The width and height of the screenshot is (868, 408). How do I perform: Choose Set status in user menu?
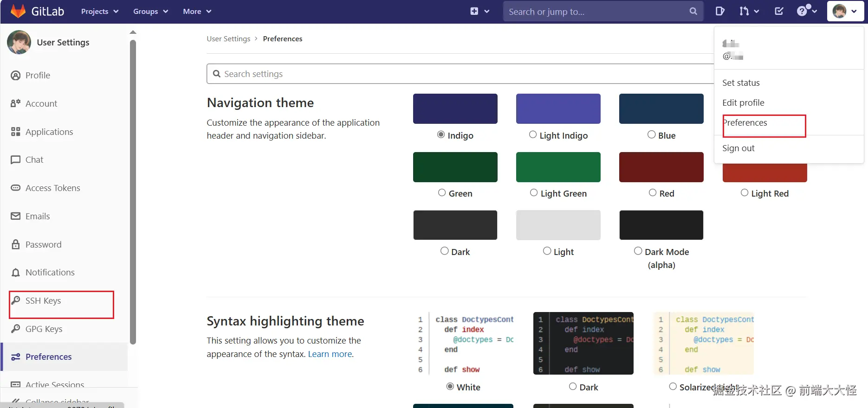[x=741, y=83]
